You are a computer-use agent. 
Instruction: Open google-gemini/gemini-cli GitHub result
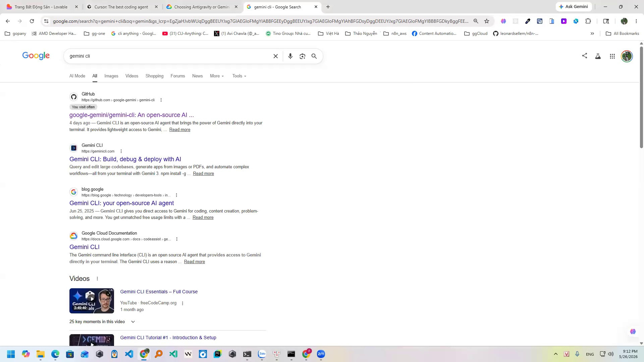131,115
